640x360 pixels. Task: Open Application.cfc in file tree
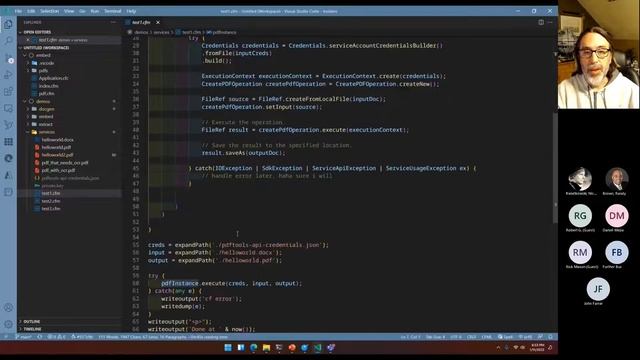click(x=53, y=78)
